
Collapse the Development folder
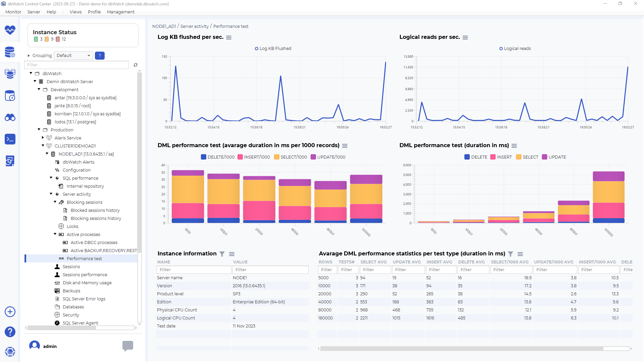pyautogui.click(x=39, y=89)
